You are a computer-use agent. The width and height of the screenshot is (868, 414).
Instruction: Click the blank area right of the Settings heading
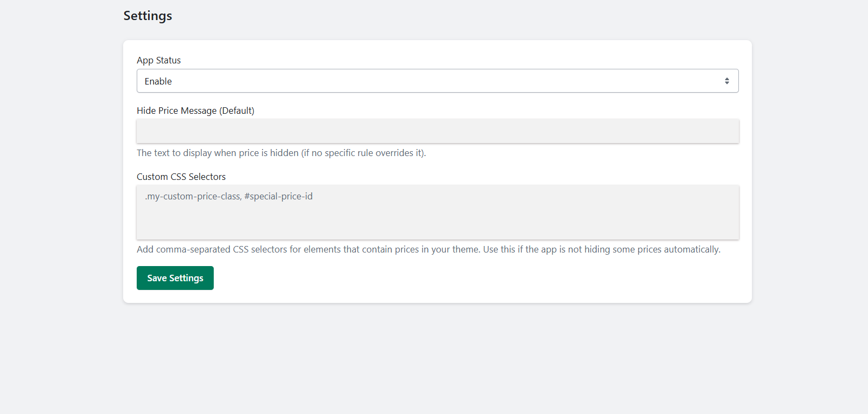click(x=434, y=16)
